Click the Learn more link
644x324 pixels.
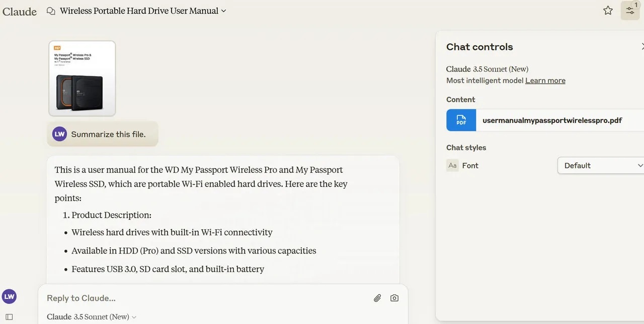click(545, 81)
